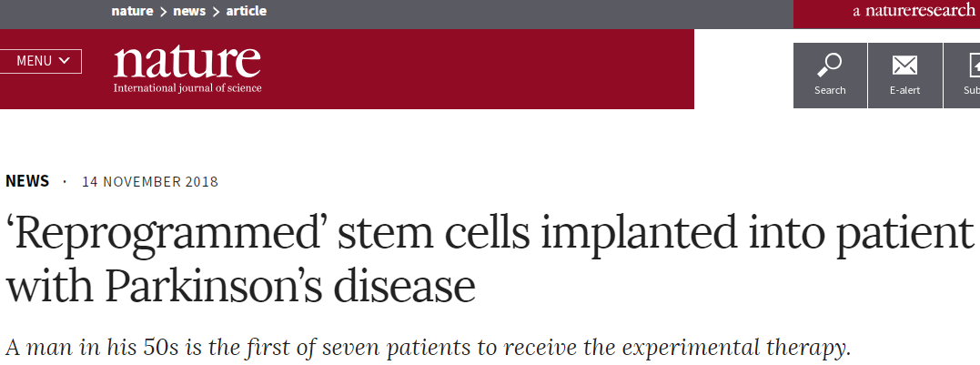Click the partially visible Submit icon
This screenshot has width=980, height=365.
pyautogui.click(x=974, y=65)
